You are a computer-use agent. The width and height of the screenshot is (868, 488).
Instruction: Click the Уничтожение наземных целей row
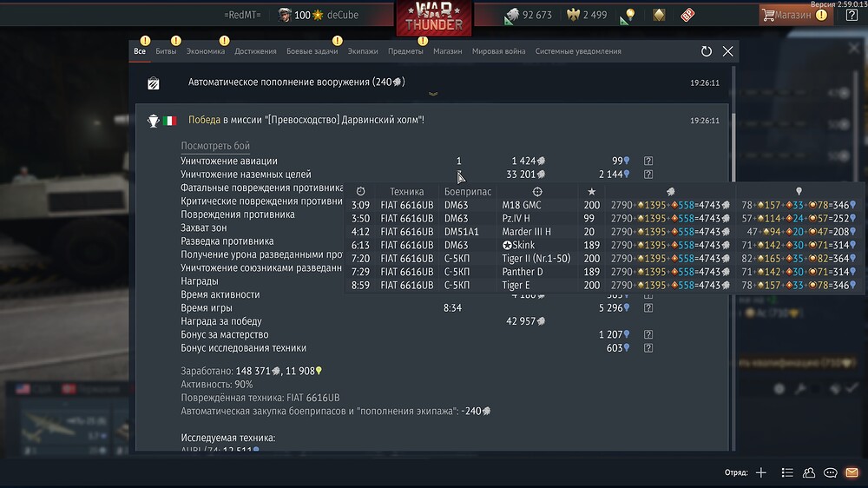(x=417, y=174)
